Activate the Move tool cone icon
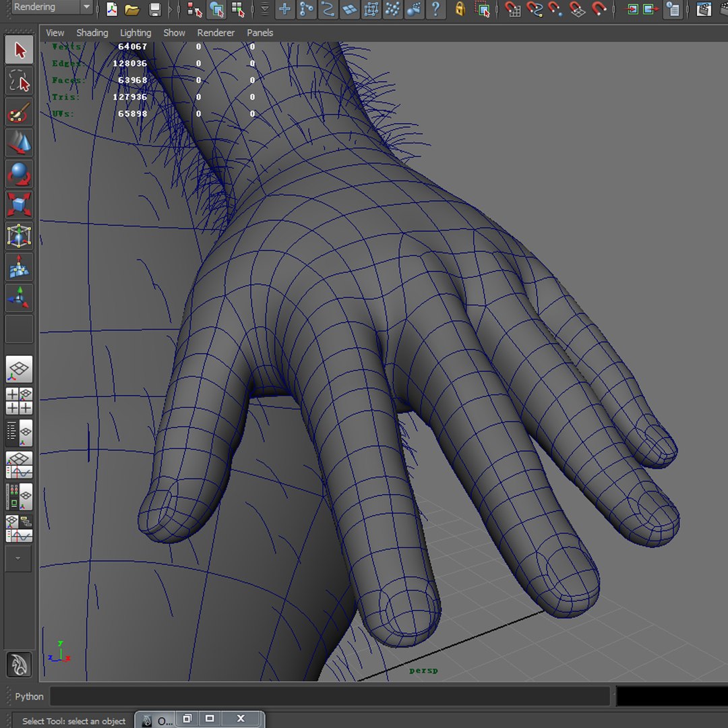This screenshot has width=728, height=728. click(19, 142)
